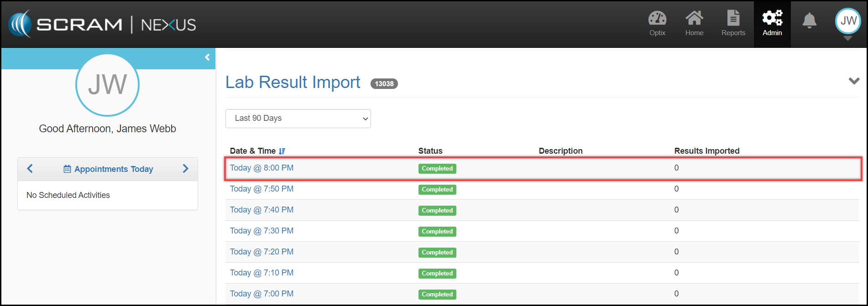Click the SCRAM Nexus logo
Viewport: 868px width, 306px height.
click(x=102, y=24)
